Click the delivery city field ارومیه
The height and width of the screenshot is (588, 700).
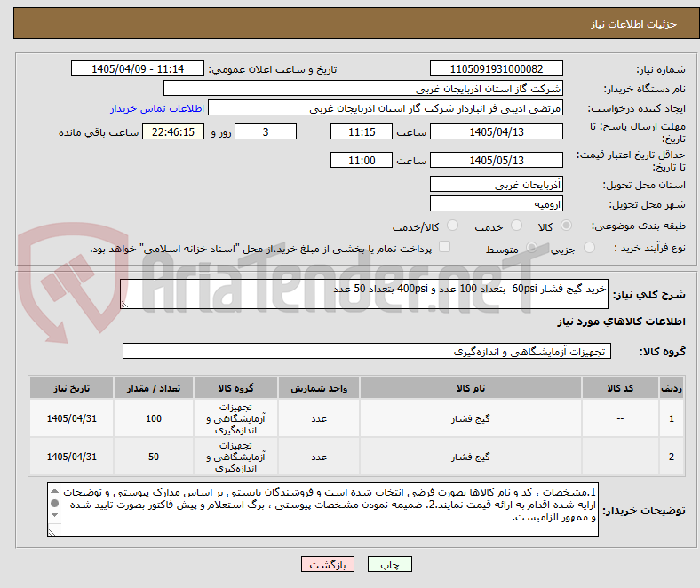[x=497, y=203]
